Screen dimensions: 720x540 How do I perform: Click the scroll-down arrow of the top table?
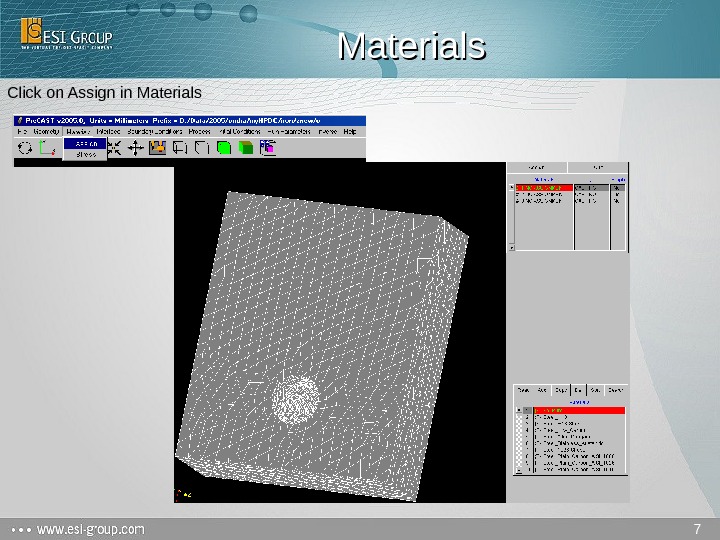tap(512, 246)
